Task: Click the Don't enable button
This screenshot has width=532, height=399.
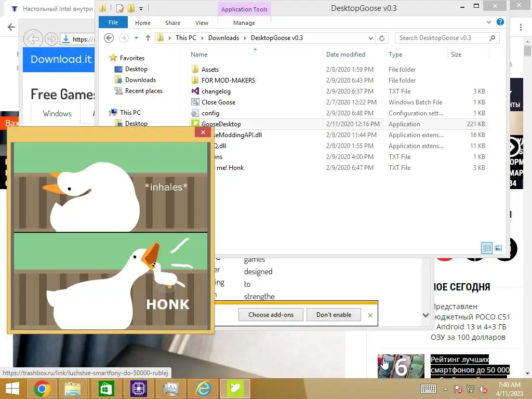Action: [x=334, y=314]
